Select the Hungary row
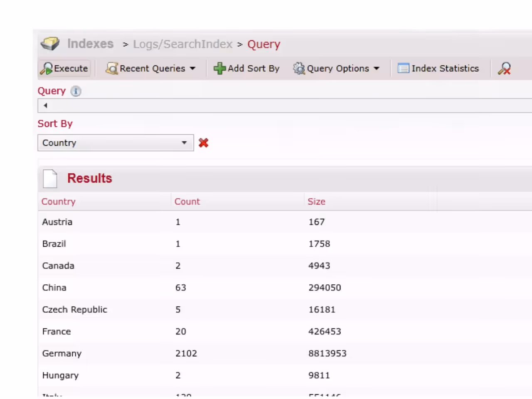 [x=285, y=375]
